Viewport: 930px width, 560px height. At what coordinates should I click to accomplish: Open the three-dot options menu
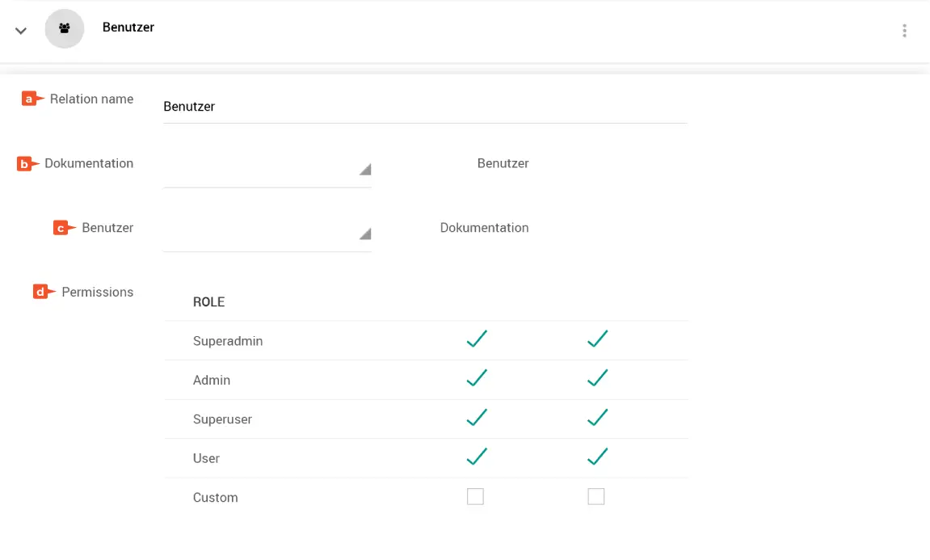(x=904, y=31)
